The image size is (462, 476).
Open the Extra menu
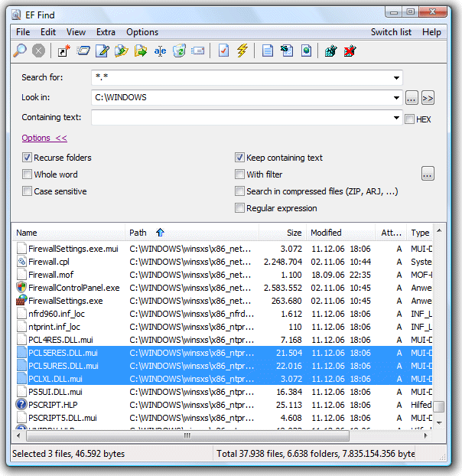(x=106, y=32)
